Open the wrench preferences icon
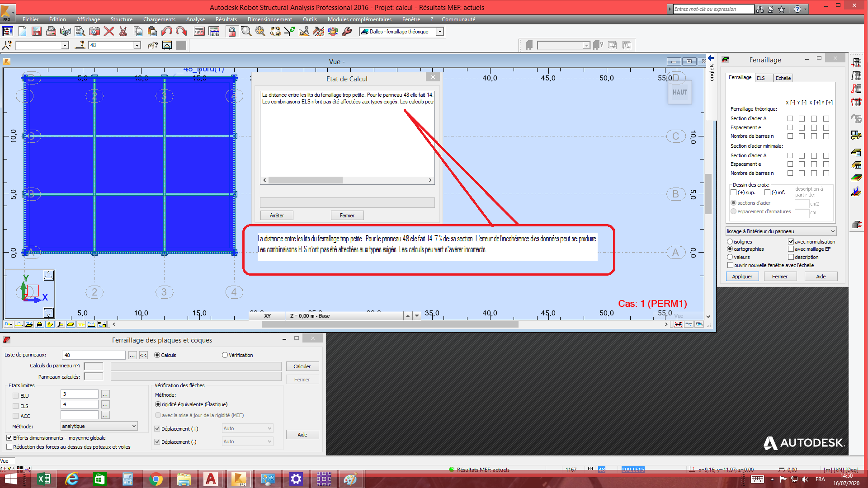 click(347, 31)
